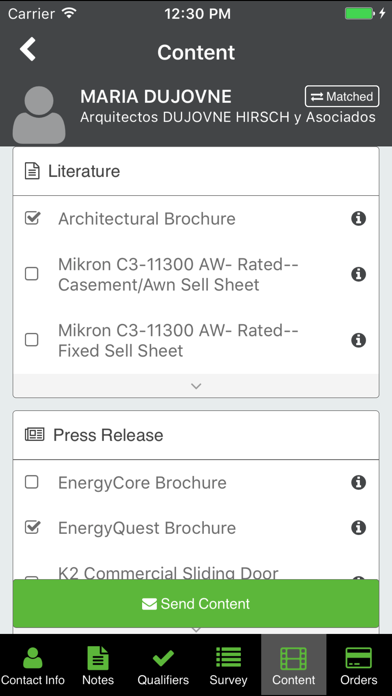Viewport: 392px width, 696px height.
Task: Select the EnergyCore Brochure checkbox
Action: coord(32,482)
